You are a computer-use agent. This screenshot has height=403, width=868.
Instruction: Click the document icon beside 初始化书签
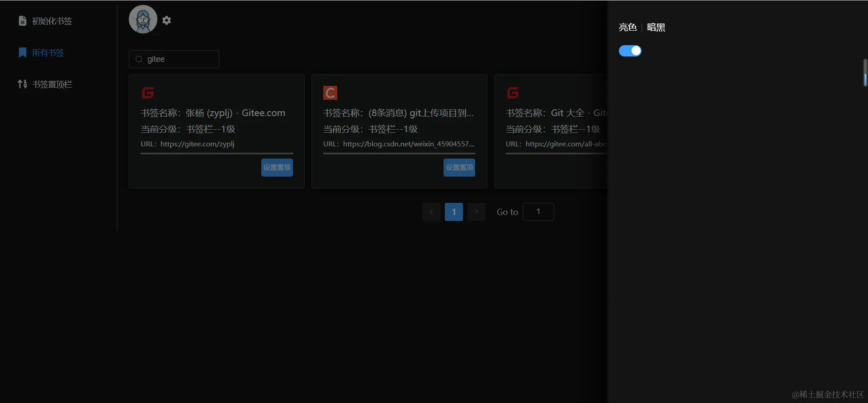tap(22, 21)
